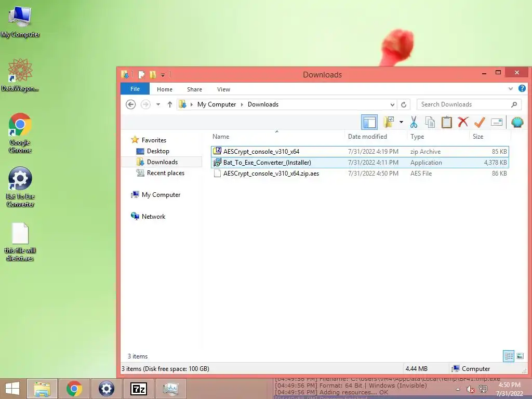Refresh the Downloads folder view
The width and height of the screenshot is (532, 399).
(x=404, y=104)
